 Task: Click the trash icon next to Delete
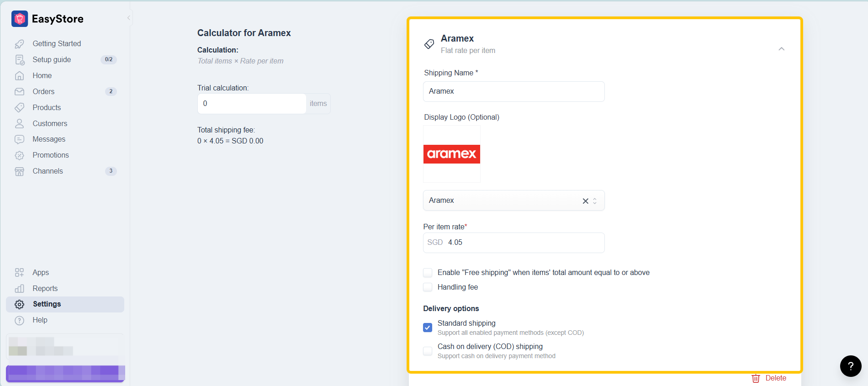(x=756, y=378)
